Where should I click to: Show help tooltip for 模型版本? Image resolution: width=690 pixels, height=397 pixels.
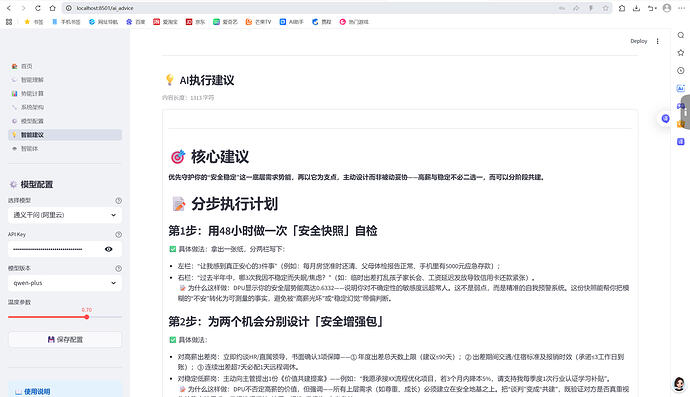(118, 268)
